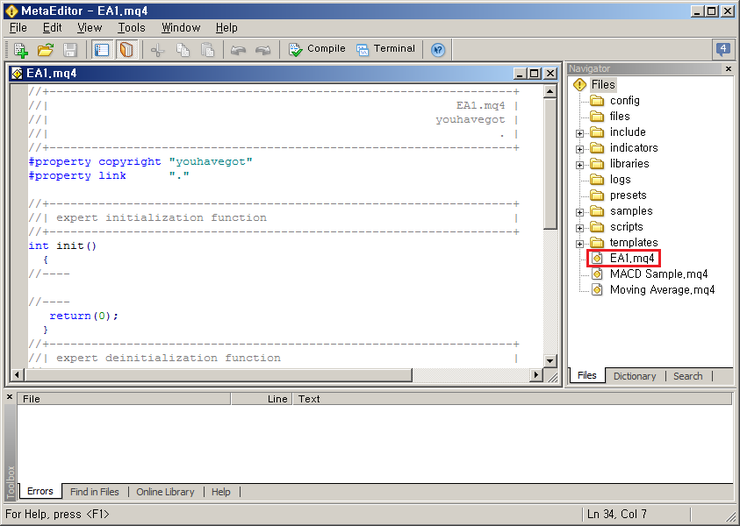Redo edit with redo arrow

coord(263,50)
